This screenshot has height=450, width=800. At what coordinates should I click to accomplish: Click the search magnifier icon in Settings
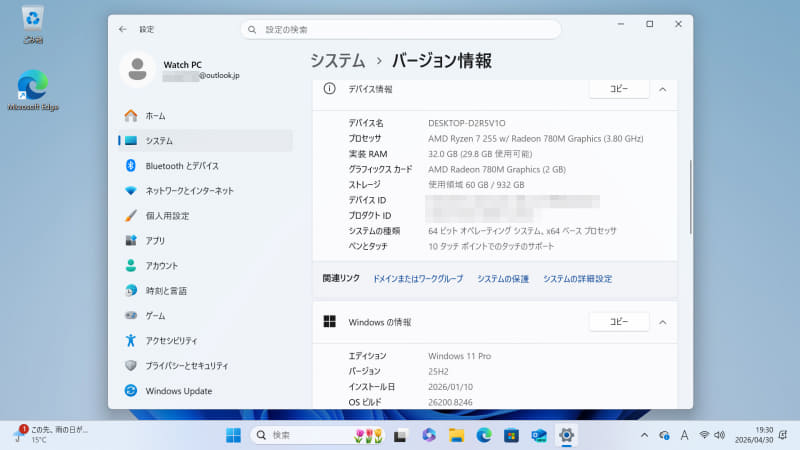(252, 30)
